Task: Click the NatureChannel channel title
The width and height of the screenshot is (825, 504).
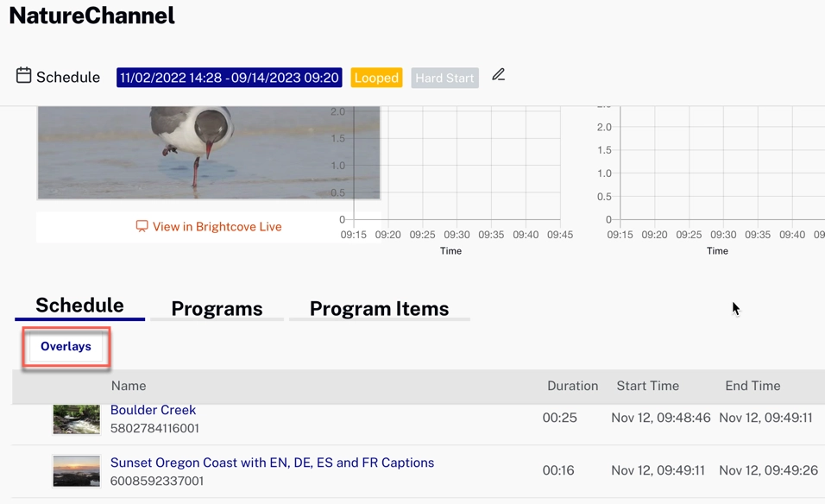Action: point(91,16)
